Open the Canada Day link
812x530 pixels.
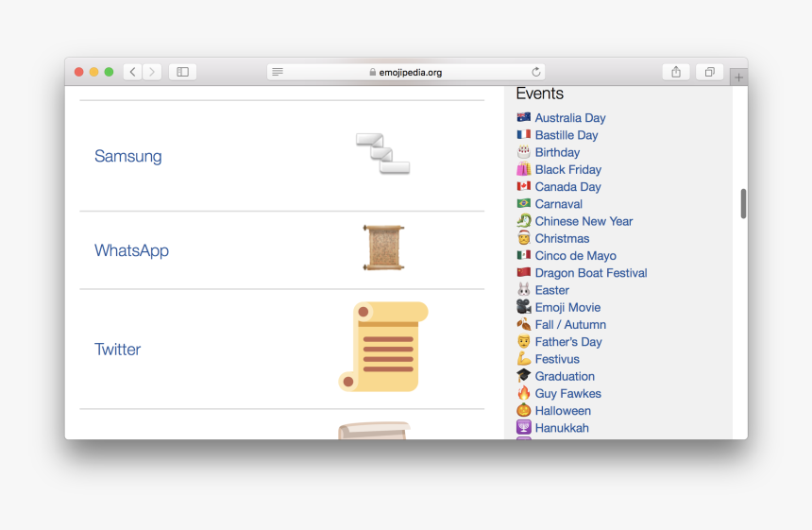568,186
